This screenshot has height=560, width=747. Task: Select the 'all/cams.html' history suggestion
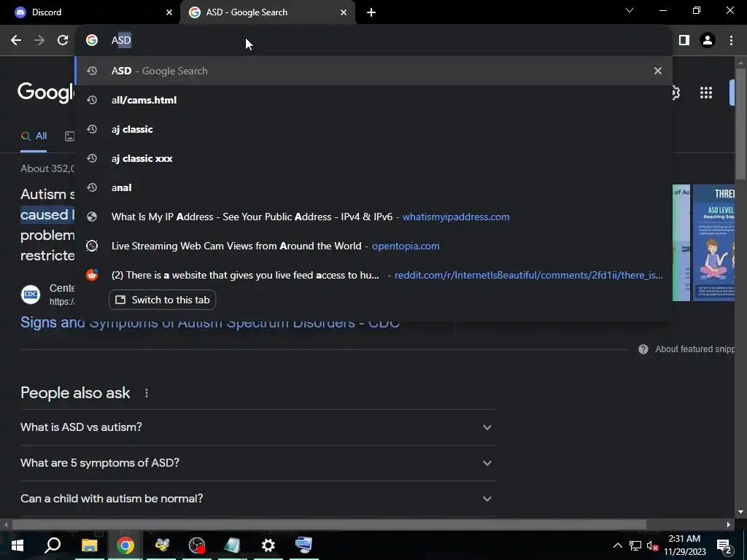pos(373,100)
